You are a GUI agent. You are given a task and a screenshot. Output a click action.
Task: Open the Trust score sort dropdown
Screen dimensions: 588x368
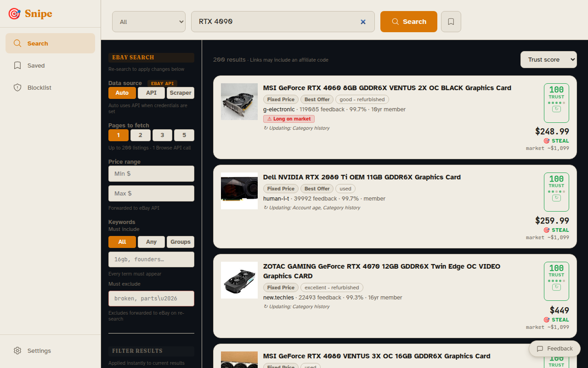click(548, 59)
